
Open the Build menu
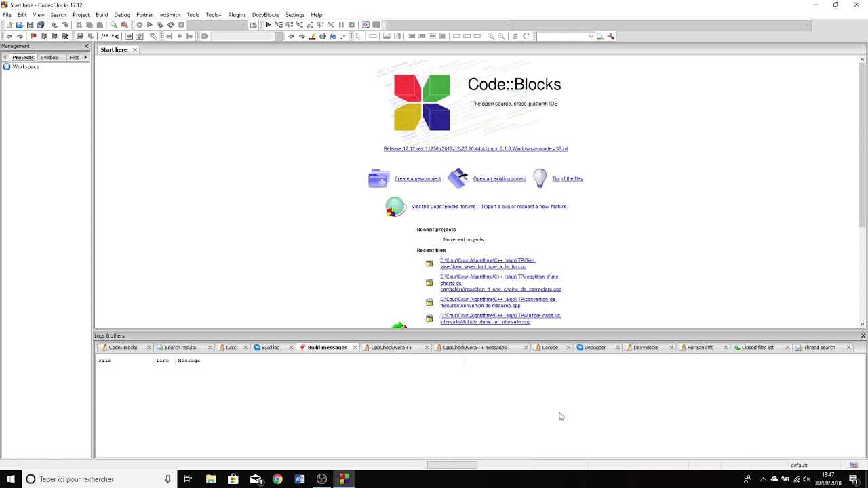102,14
